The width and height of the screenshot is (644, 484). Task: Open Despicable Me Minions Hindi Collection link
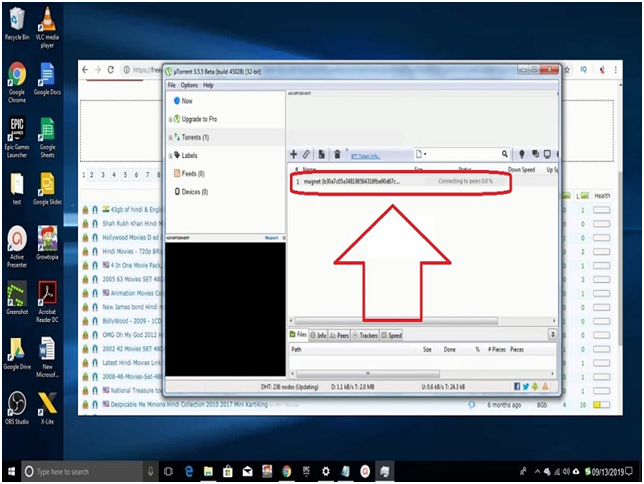[189, 404]
